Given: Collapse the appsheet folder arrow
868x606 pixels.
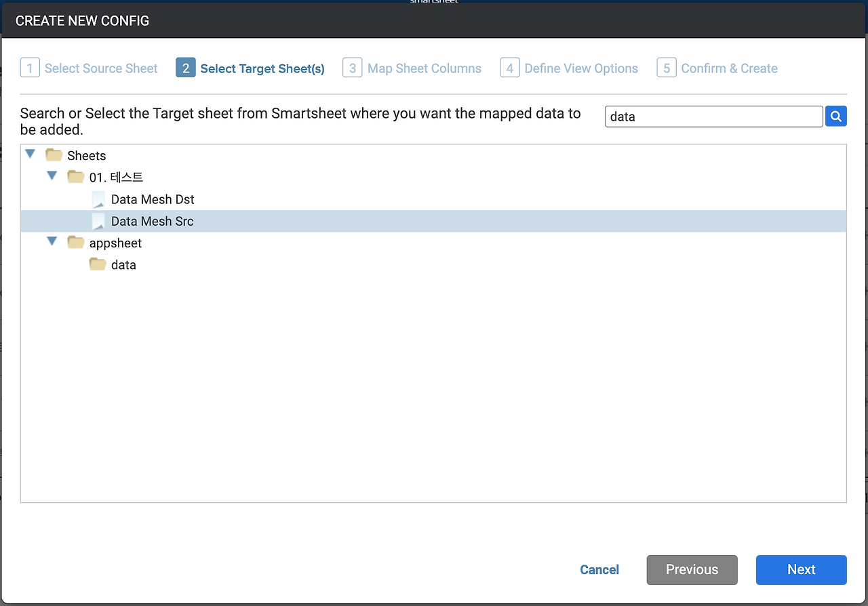Looking at the screenshot, I should [52, 242].
